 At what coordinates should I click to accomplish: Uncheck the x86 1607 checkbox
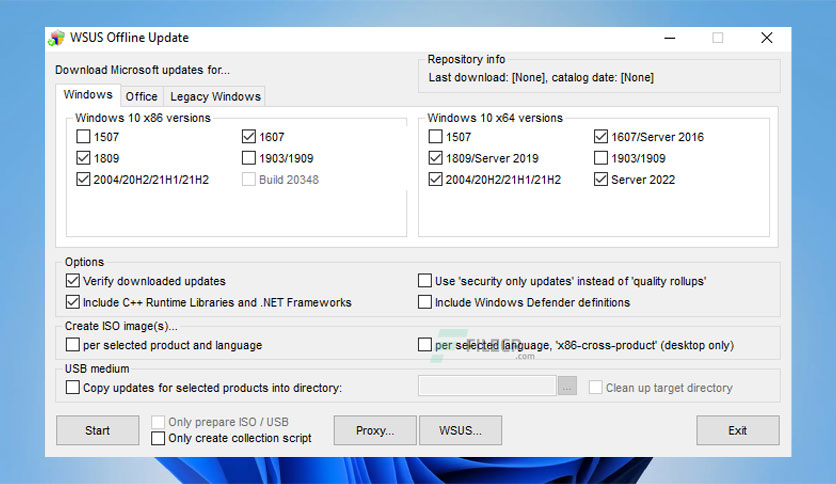(x=248, y=136)
